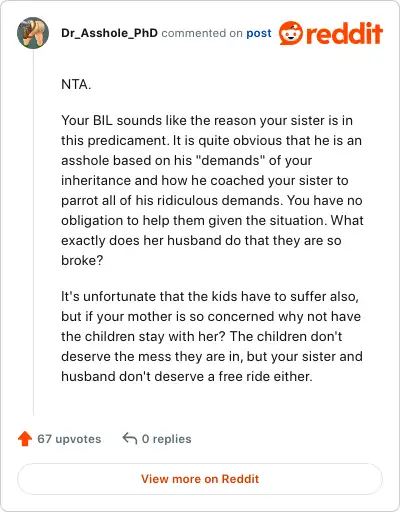
Task: Open Dr_Asshole_PhD's avatar picture
Action: point(33,33)
